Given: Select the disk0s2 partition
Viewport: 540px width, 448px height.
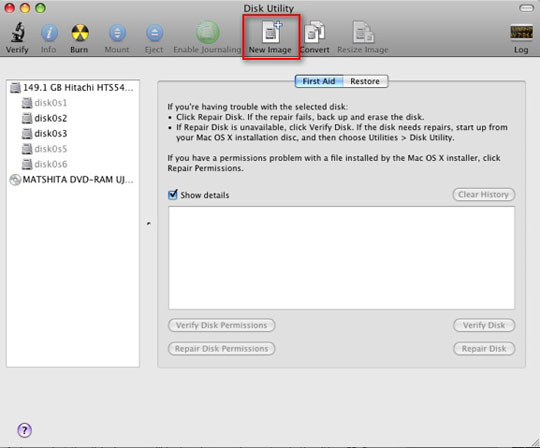Looking at the screenshot, I should coord(45,118).
